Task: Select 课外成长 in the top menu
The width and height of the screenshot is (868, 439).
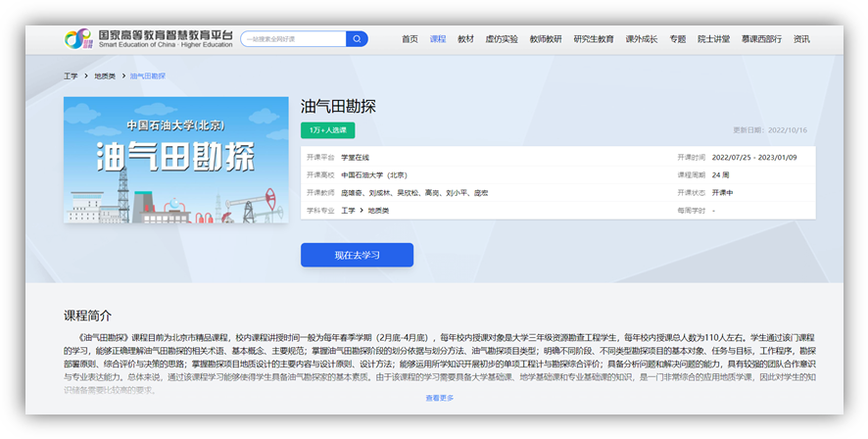Action: 642,39
